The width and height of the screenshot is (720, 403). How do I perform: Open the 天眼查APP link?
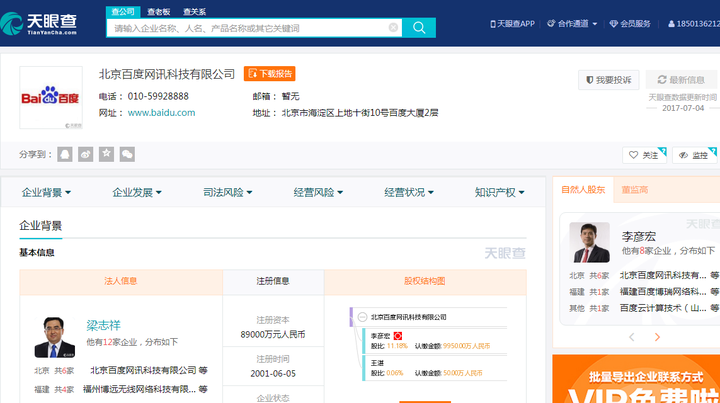point(512,24)
